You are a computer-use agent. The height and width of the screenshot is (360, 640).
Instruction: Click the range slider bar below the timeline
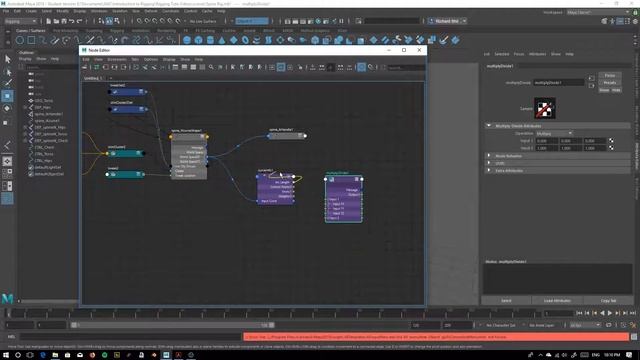click(173, 325)
